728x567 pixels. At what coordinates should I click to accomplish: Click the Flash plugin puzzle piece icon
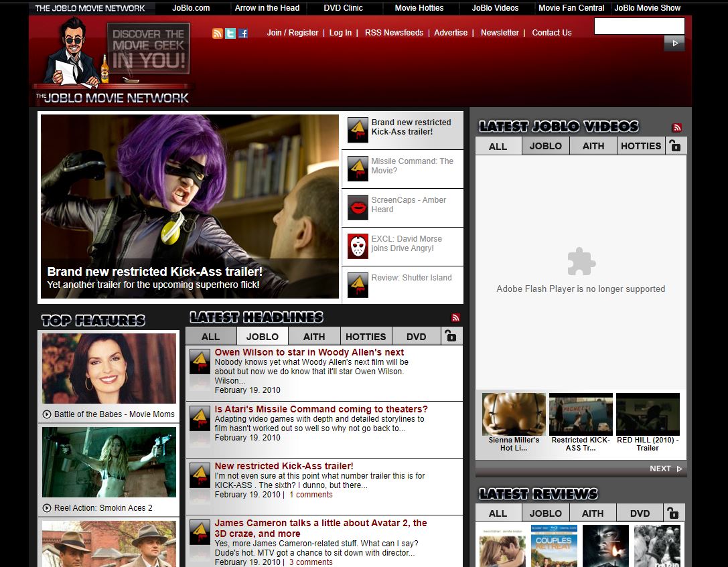(581, 262)
